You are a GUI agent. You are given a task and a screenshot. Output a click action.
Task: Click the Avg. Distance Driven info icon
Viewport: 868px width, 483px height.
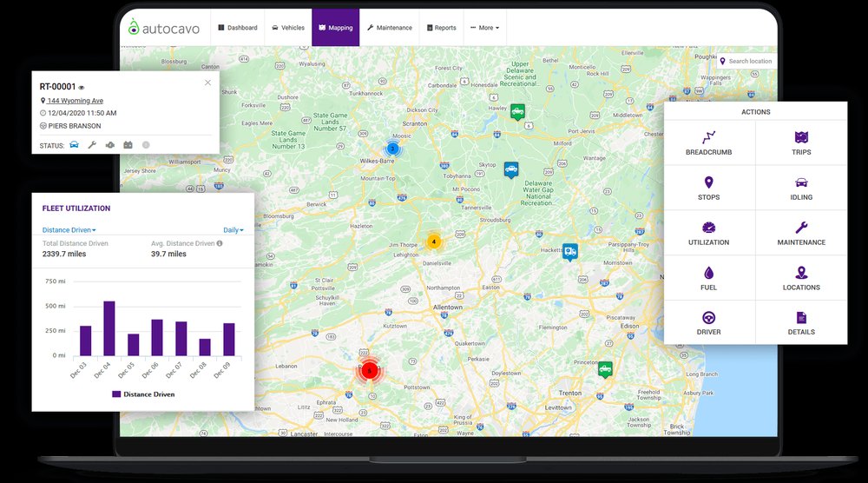(x=220, y=243)
